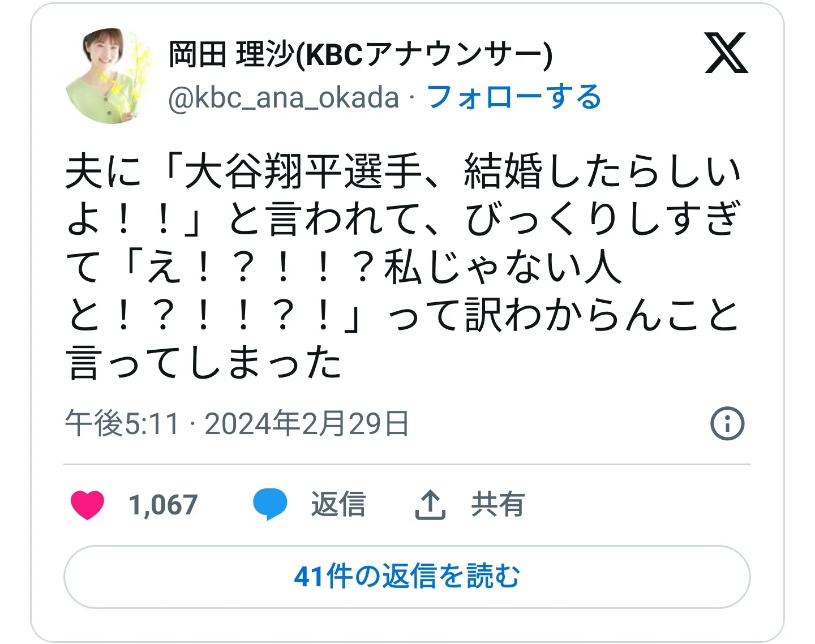Click the share upload arrow icon

431,505
